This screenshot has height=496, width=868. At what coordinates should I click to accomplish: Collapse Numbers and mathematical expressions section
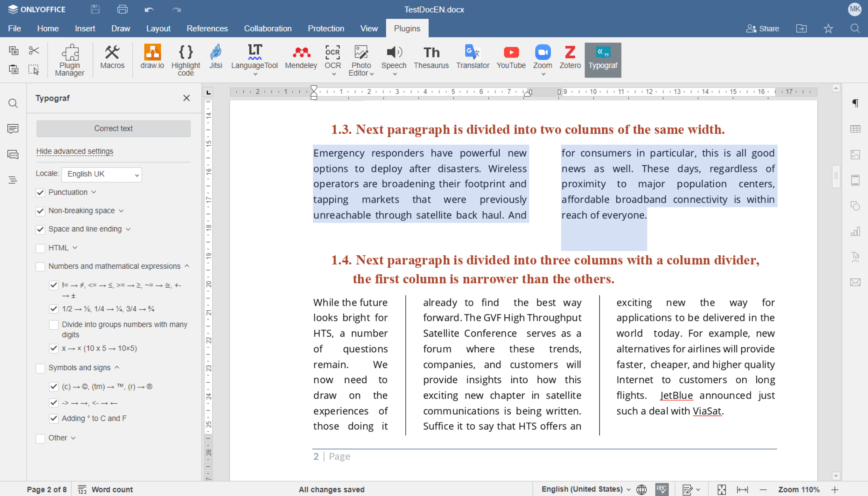pyautogui.click(x=187, y=266)
